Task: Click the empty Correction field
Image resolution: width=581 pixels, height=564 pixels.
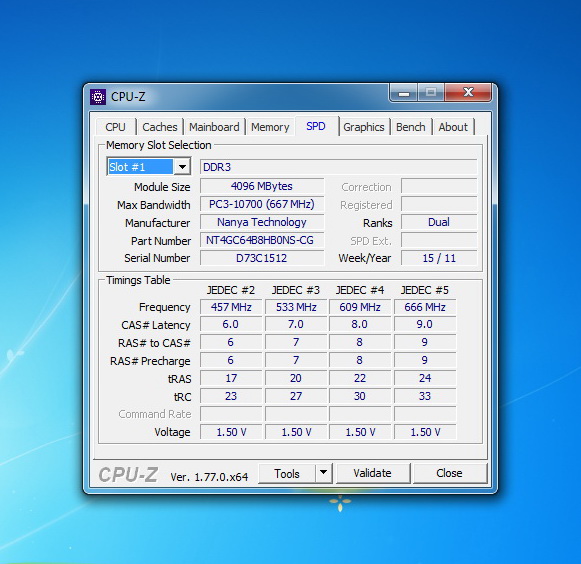Action: (439, 186)
